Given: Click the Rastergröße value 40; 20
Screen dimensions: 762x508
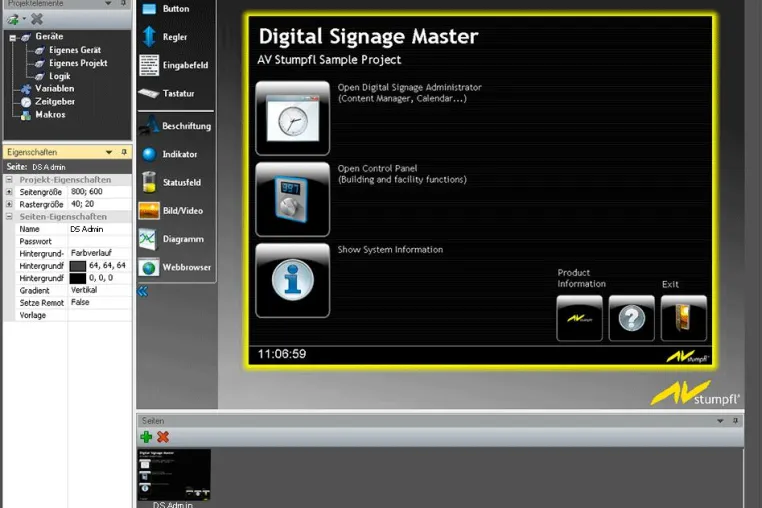Looking at the screenshot, I should [100, 204].
